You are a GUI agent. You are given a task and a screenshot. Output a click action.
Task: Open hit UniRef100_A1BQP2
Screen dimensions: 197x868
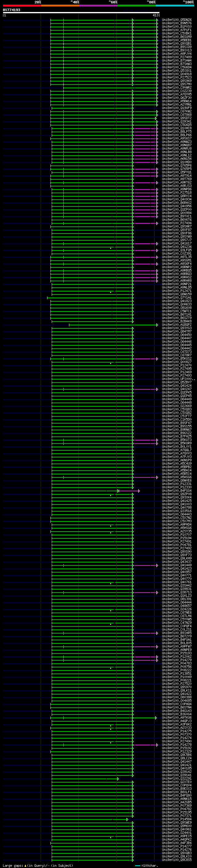click(176, 325)
